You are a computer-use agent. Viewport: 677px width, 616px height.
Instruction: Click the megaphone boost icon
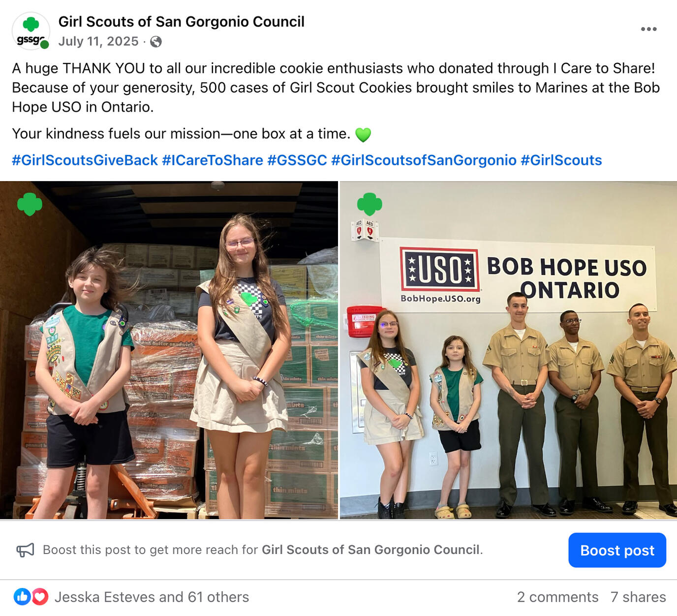point(26,550)
